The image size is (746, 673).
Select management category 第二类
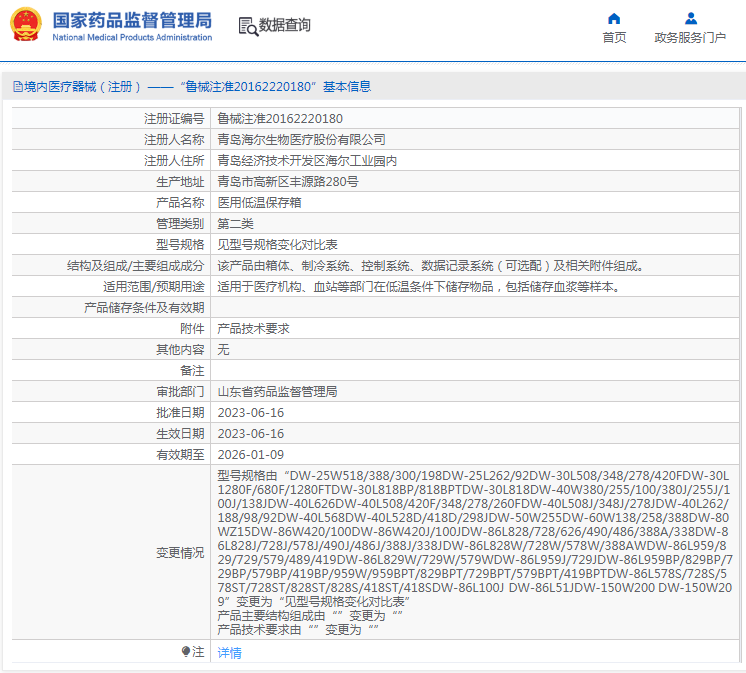(236, 224)
